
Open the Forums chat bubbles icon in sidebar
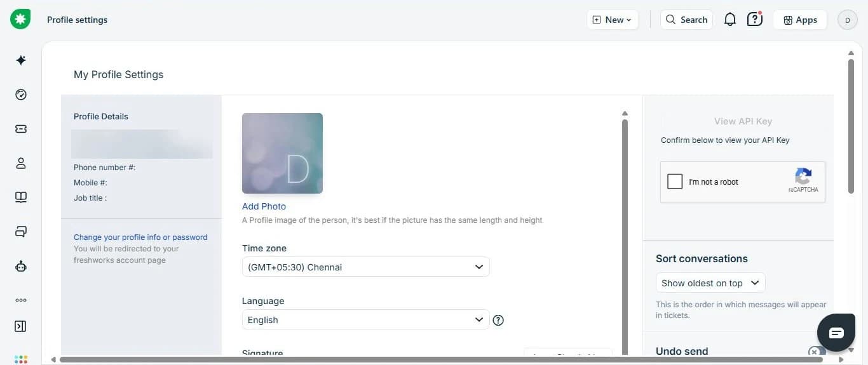click(21, 232)
